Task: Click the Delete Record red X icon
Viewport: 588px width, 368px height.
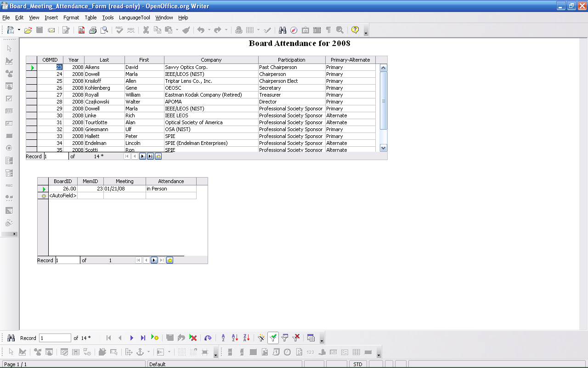Action: point(193,338)
